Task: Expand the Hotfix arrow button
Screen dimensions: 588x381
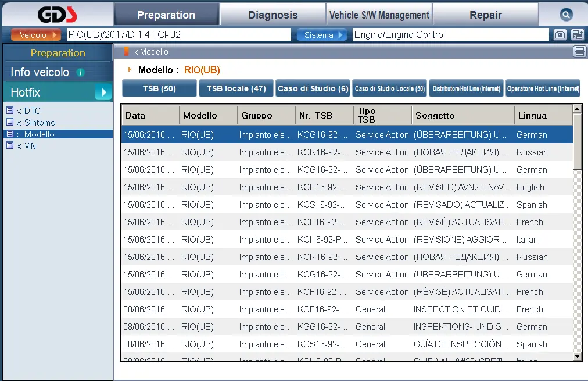Action: 103,92
